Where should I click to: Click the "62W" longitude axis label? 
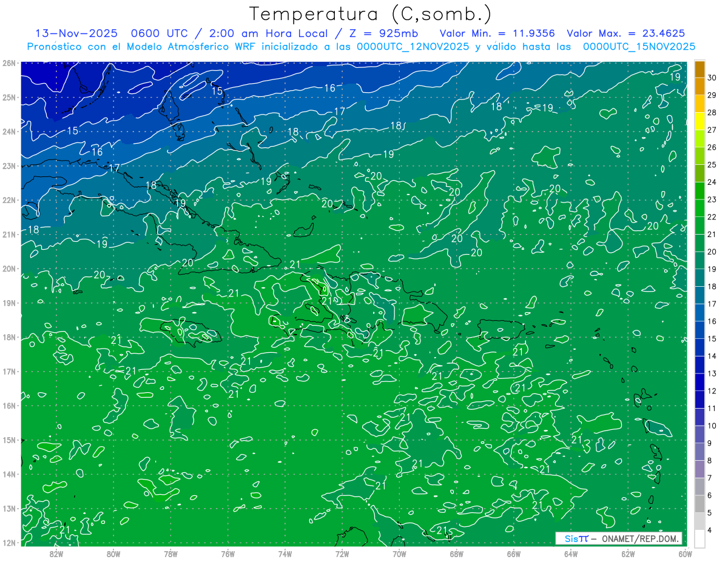628,554
